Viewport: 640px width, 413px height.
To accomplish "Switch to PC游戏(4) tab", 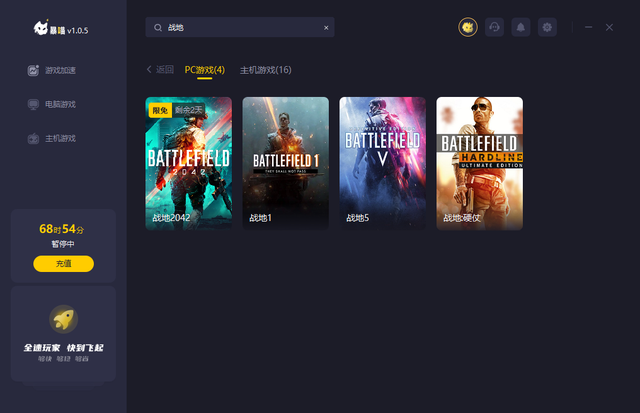I will 204,70.
